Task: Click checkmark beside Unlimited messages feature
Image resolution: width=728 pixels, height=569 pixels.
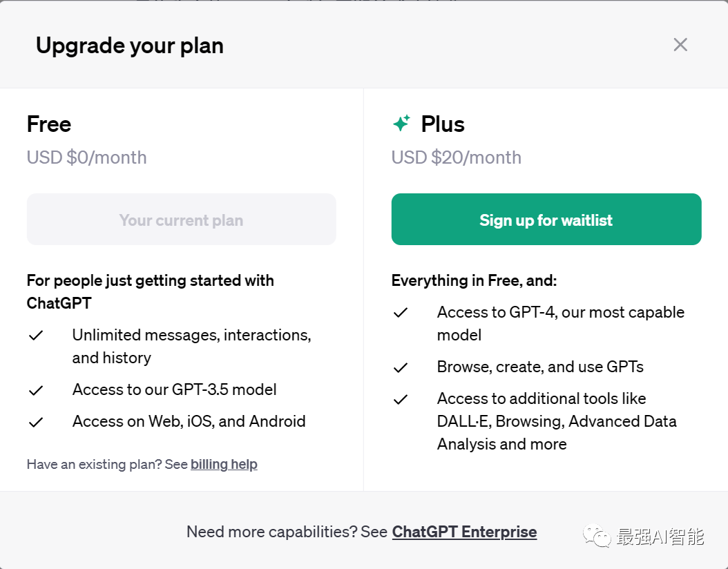Action: 36,336
